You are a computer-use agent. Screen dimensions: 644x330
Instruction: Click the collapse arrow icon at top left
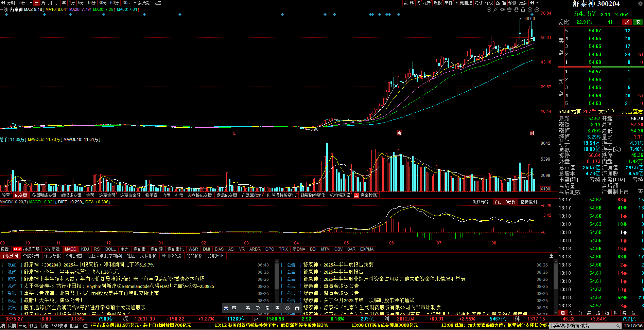click(x=2, y=3)
